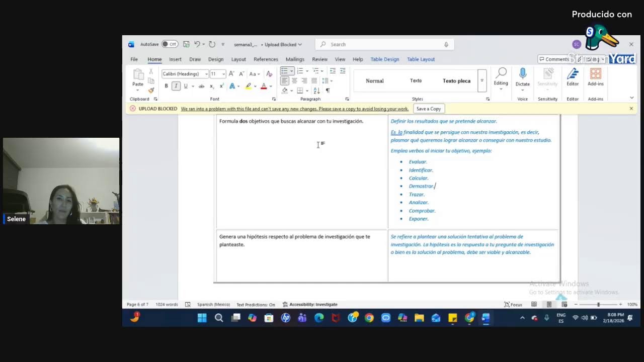The width and height of the screenshot is (644, 362).
Task: Toggle Show/Hide paragraph marks
Action: pyautogui.click(x=328, y=90)
